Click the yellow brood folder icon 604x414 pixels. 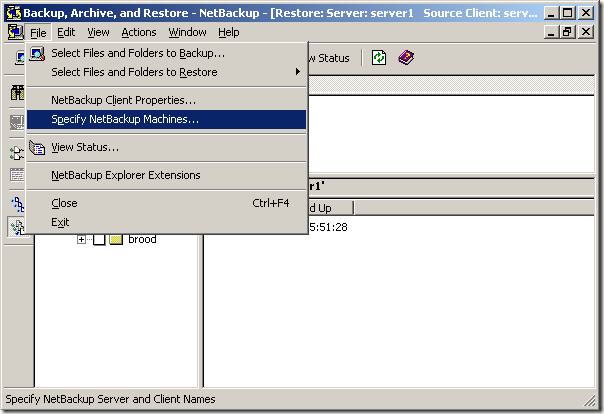point(116,240)
